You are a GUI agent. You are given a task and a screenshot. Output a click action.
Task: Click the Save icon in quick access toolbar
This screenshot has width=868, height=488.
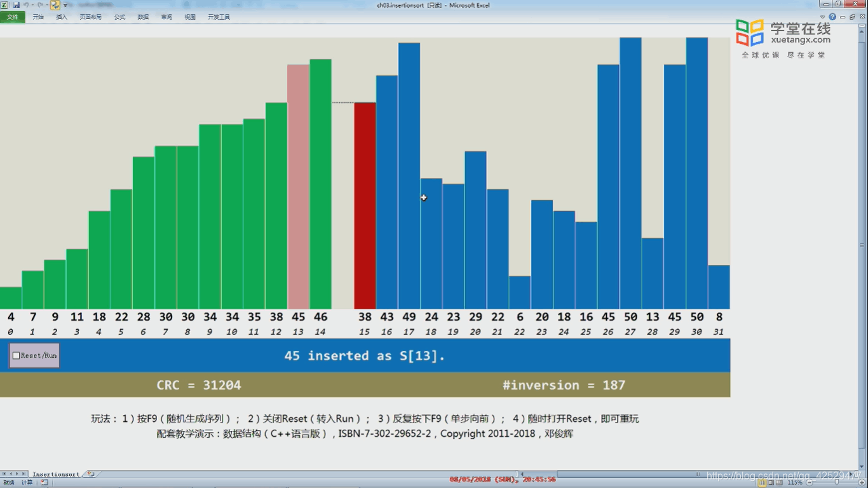[x=15, y=4]
